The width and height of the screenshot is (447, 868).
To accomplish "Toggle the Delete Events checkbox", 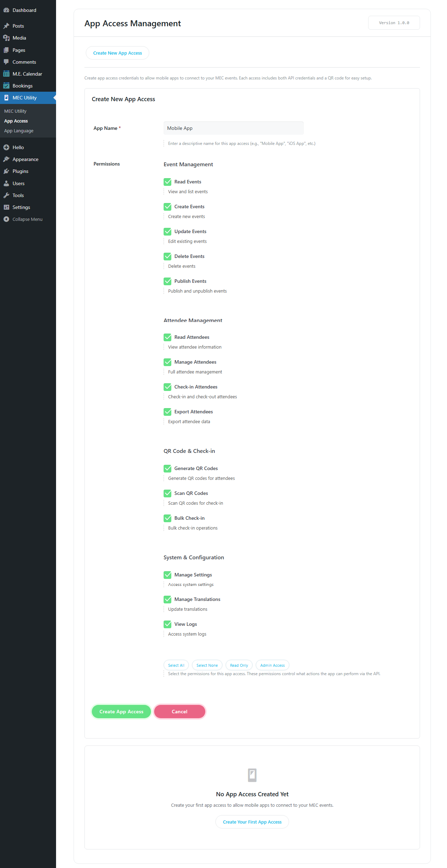I will click(x=167, y=256).
